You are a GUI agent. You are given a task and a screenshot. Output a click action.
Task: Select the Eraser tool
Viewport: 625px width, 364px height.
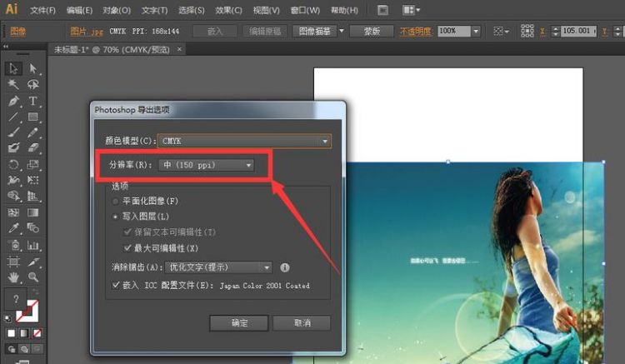(x=33, y=147)
